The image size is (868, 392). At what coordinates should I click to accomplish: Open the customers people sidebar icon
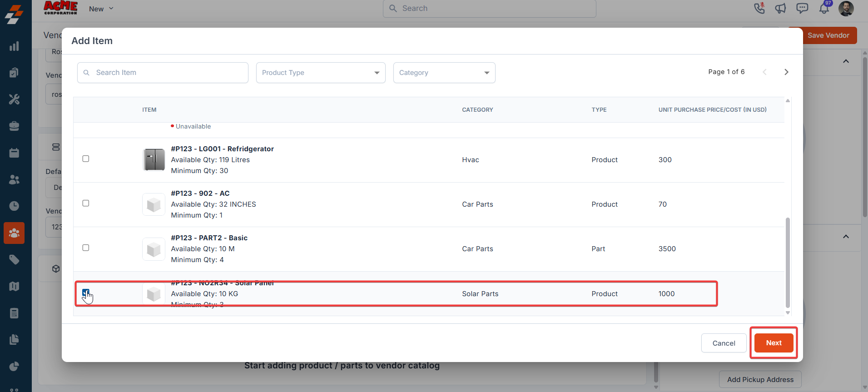(14, 179)
